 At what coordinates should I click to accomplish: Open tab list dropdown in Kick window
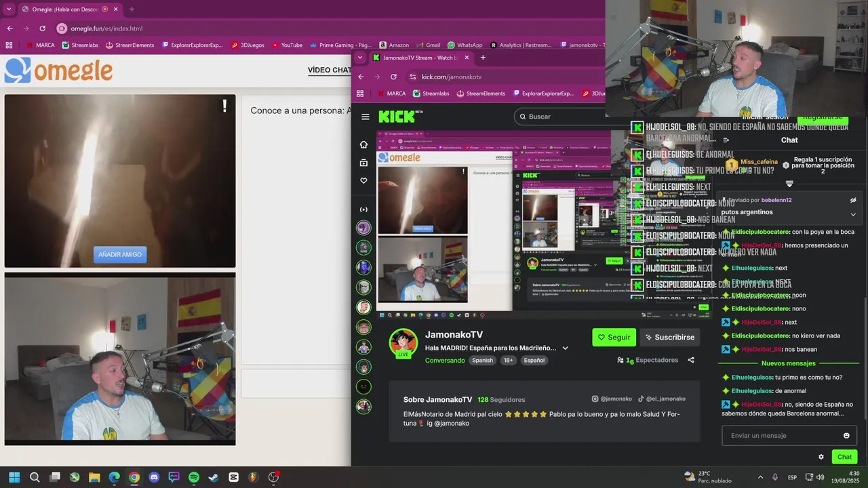click(359, 58)
